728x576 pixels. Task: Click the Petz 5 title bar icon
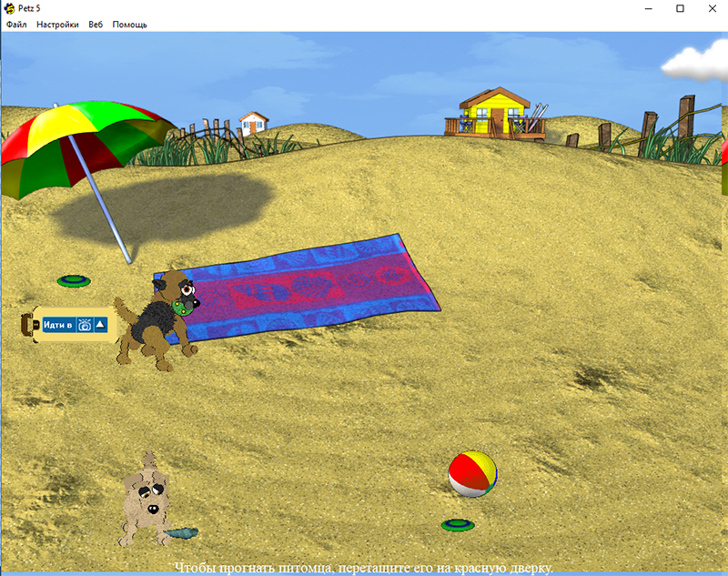click(9, 8)
